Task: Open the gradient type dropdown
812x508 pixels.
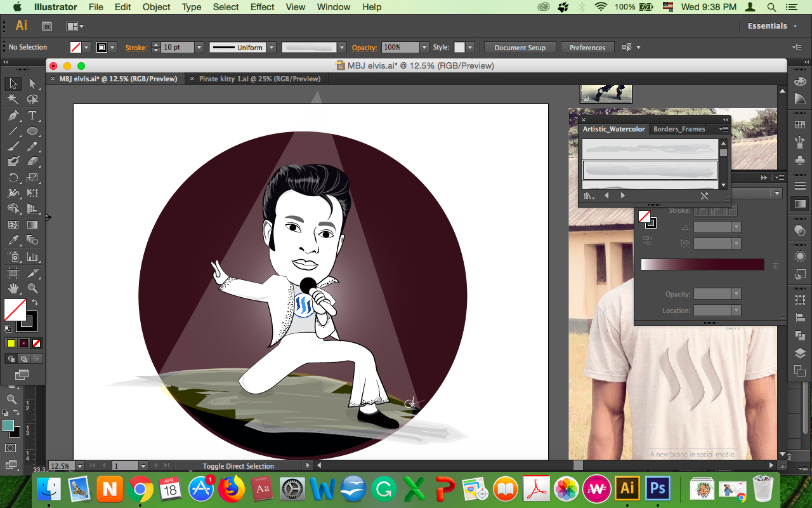Action: pyautogui.click(x=776, y=194)
